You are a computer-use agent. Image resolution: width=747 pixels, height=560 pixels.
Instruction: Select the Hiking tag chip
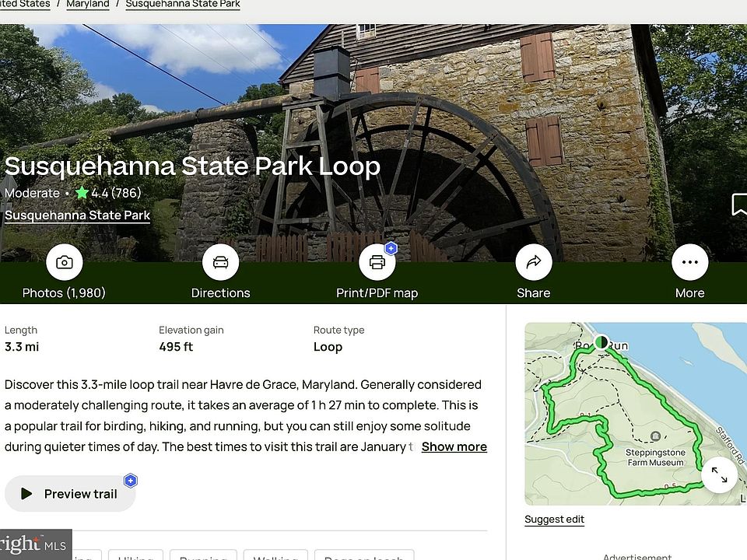(x=135, y=555)
